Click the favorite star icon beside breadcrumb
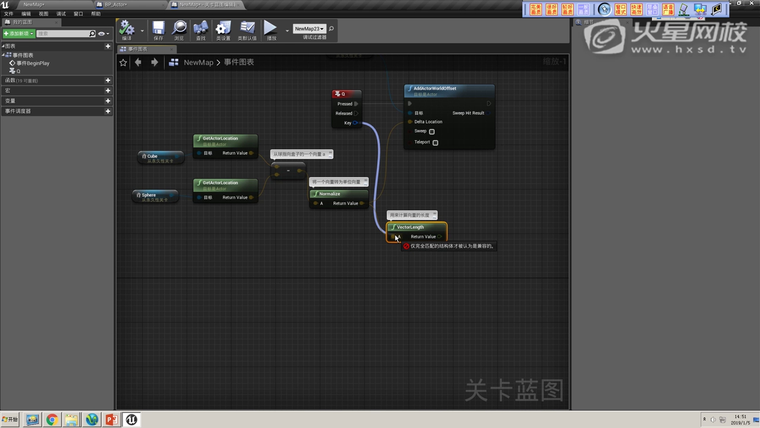760x428 pixels. pos(124,62)
